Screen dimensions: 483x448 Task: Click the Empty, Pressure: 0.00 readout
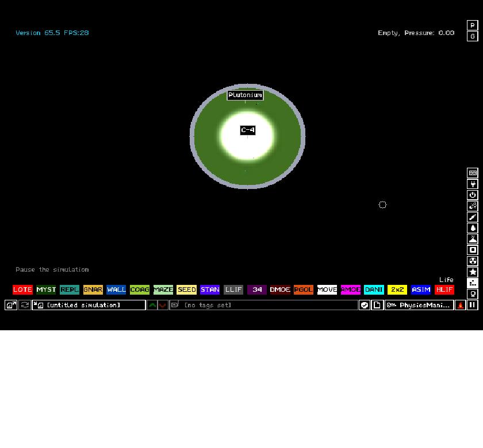pos(416,33)
